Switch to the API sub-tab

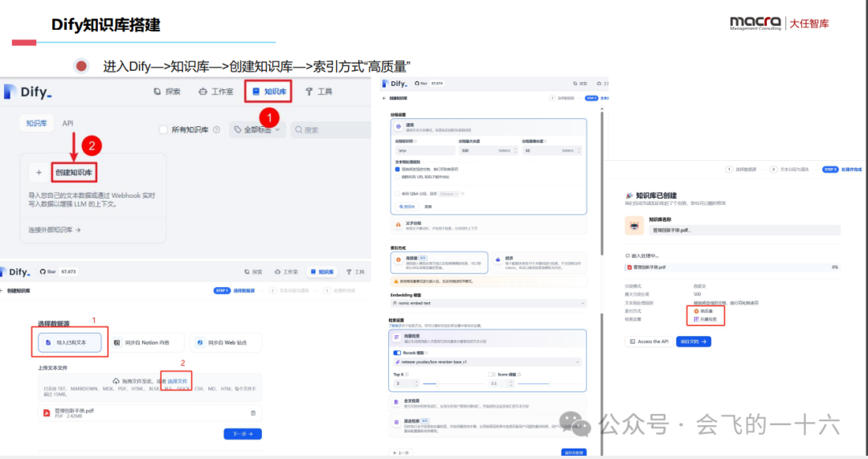[x=68, y=123]
